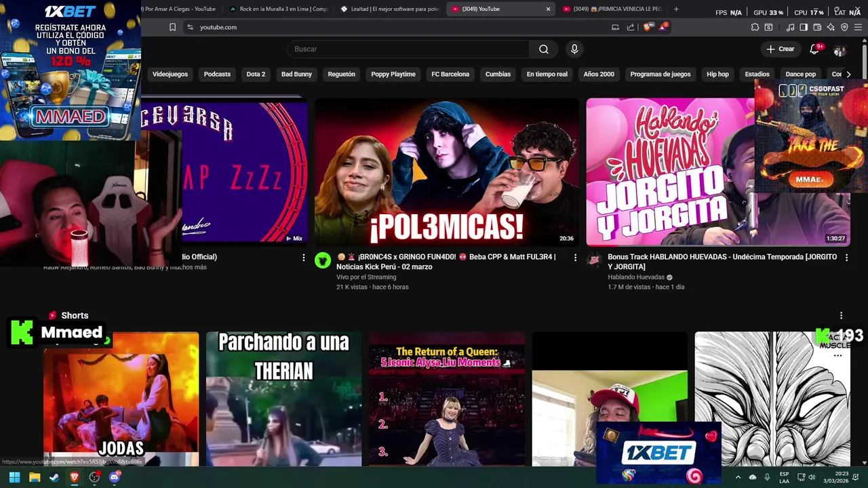
Task: Switch to Lealtad software browser tab
Action: tap(390, 9)
